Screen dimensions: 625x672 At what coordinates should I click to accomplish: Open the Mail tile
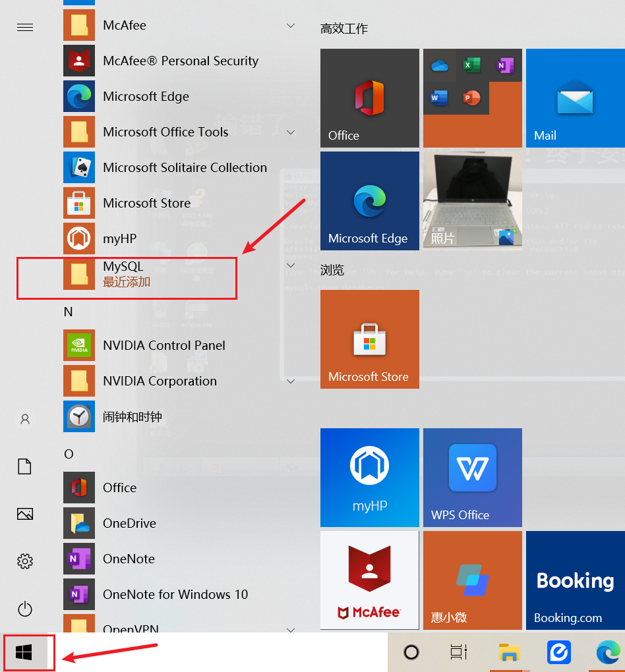[576, 98]
